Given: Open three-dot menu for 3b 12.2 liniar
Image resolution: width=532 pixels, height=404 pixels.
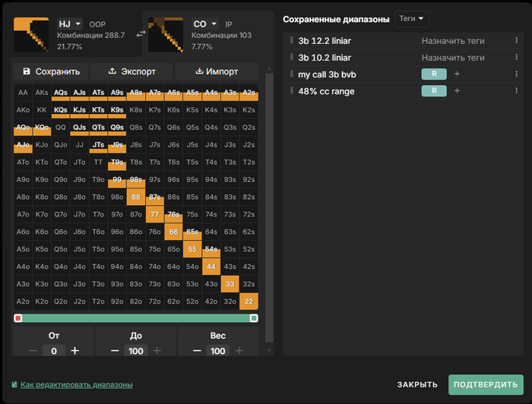Looking at the screenshot, I should (516, 40).
